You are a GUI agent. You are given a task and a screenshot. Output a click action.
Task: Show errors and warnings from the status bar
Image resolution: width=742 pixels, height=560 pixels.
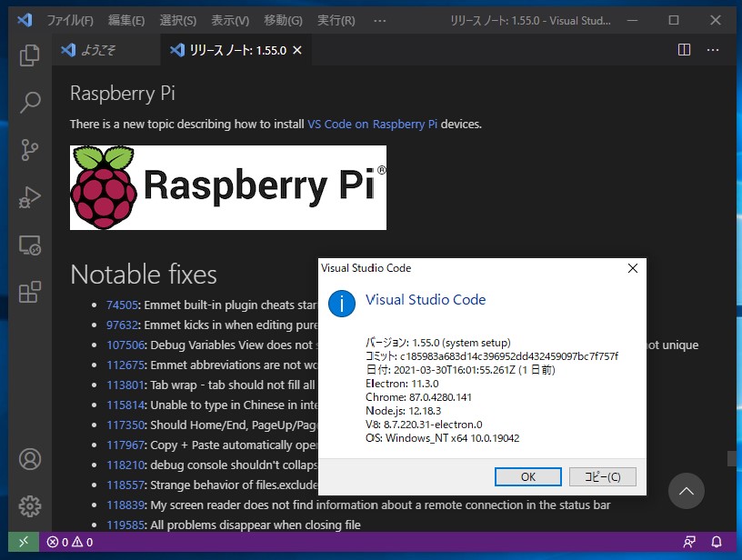pos(68,541)
